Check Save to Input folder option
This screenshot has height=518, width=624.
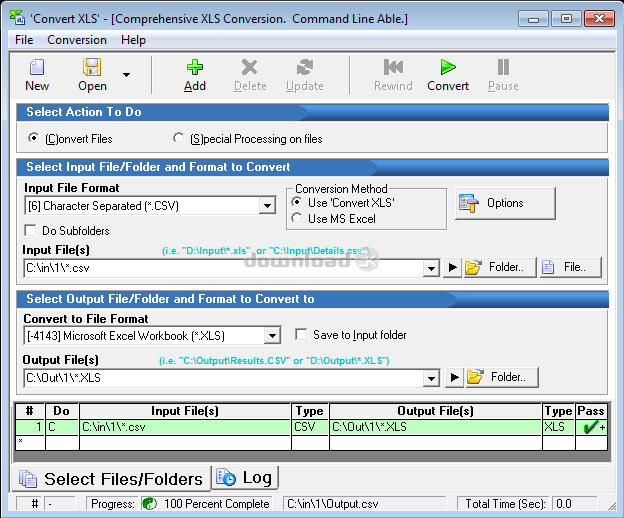[302, 335]
